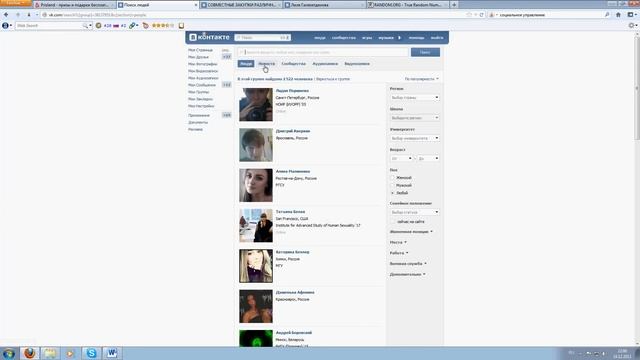Open Мои Друзья in left menu
The image size is (640, 360).
click(x=198, y=57)
